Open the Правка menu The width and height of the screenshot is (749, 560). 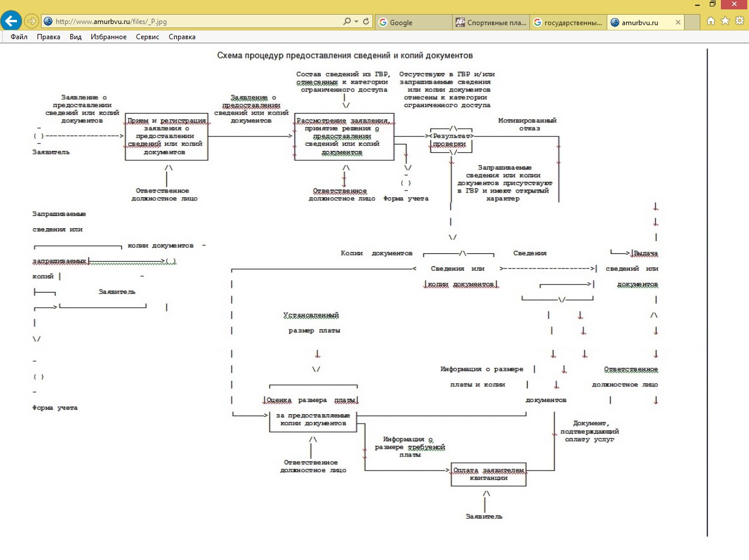(49, 37)
